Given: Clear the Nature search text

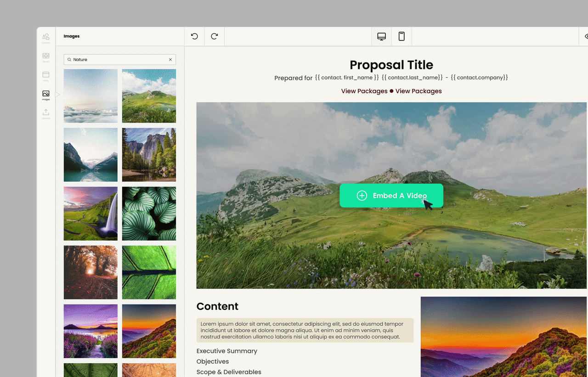Looking at the screenshot, I should 170,60.
